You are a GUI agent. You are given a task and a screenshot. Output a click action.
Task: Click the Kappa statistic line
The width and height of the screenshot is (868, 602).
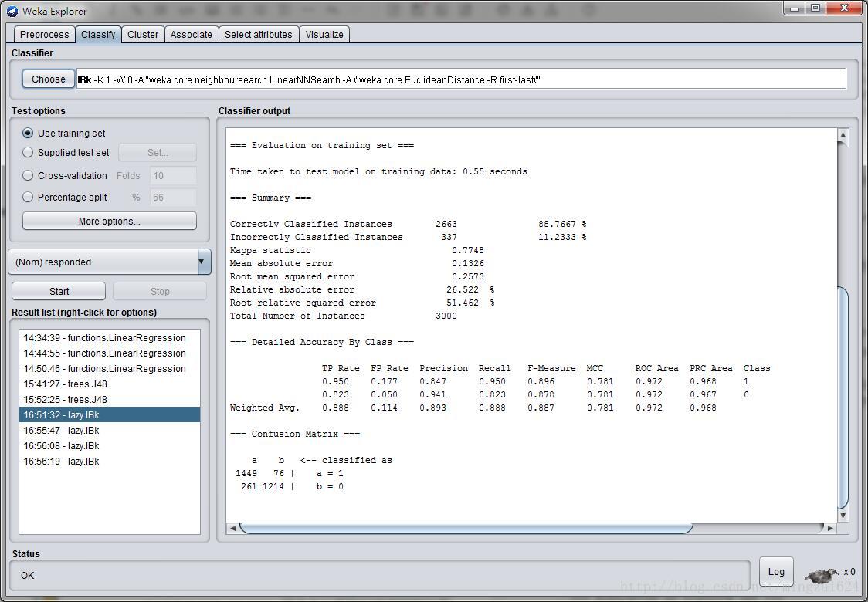tap(357, 250)
